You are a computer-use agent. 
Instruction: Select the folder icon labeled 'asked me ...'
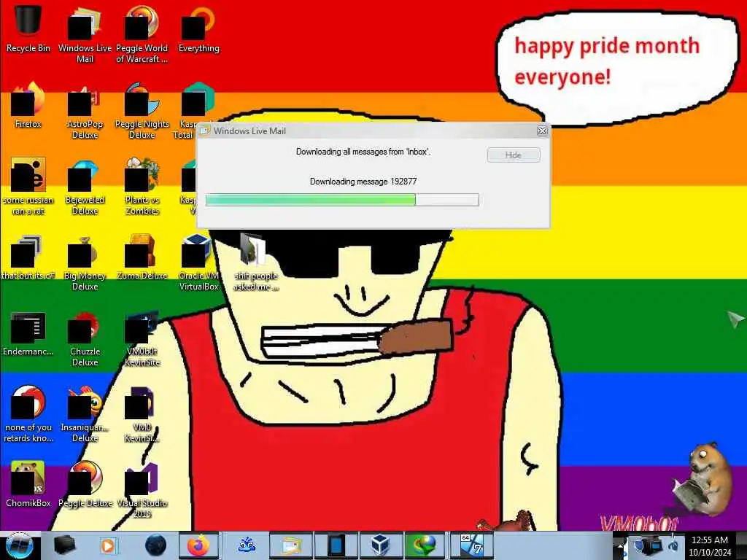[256, 262]
